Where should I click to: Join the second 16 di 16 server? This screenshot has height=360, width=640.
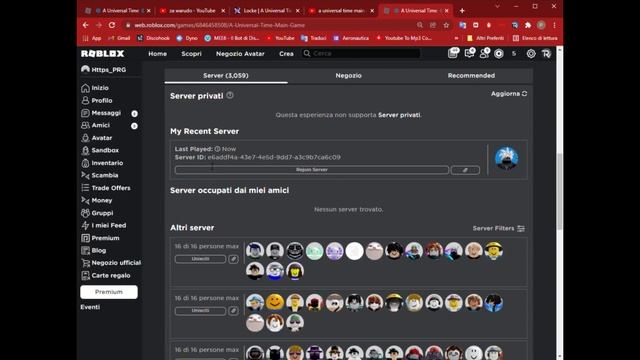200,311
